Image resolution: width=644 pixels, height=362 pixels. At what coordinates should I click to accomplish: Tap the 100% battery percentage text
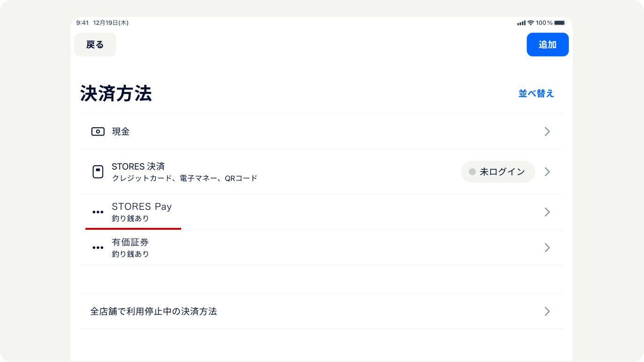click(544, 23)
